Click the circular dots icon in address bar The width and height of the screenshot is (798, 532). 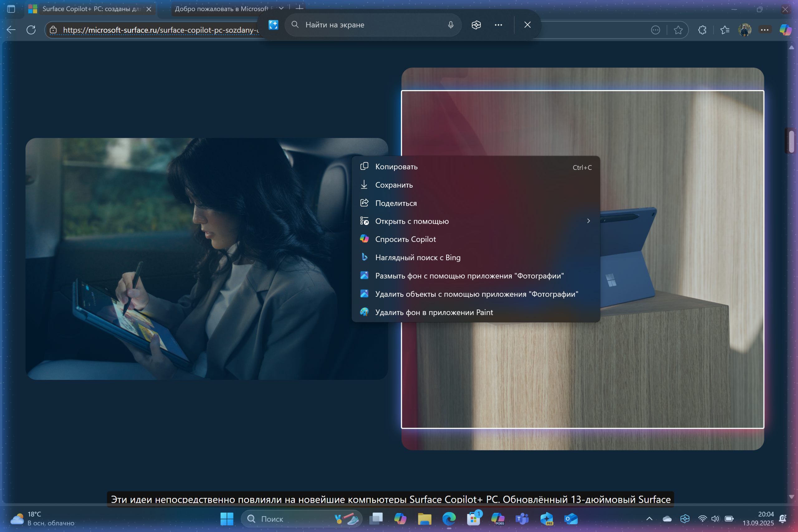[656, 30]
